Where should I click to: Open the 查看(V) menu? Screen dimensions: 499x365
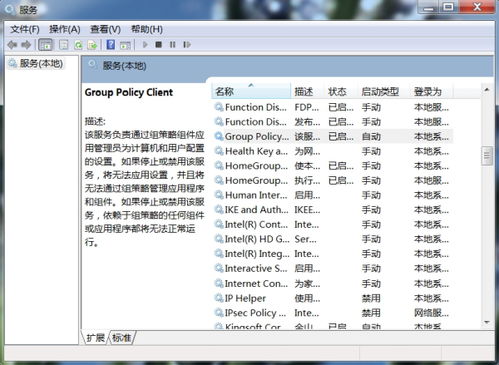coord(105,29)
